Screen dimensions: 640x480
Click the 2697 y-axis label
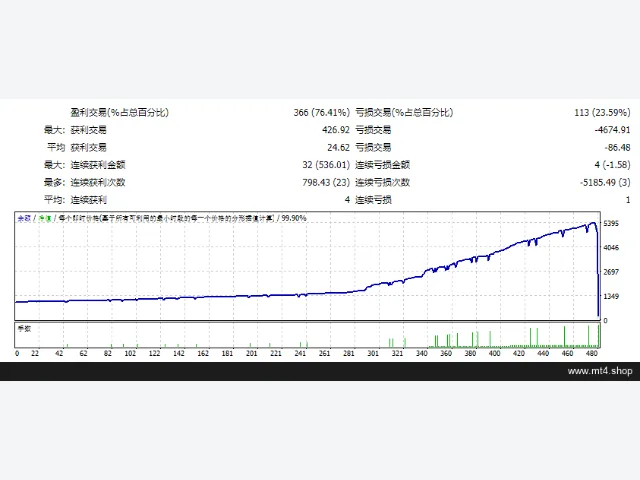[x=611, y=272]
